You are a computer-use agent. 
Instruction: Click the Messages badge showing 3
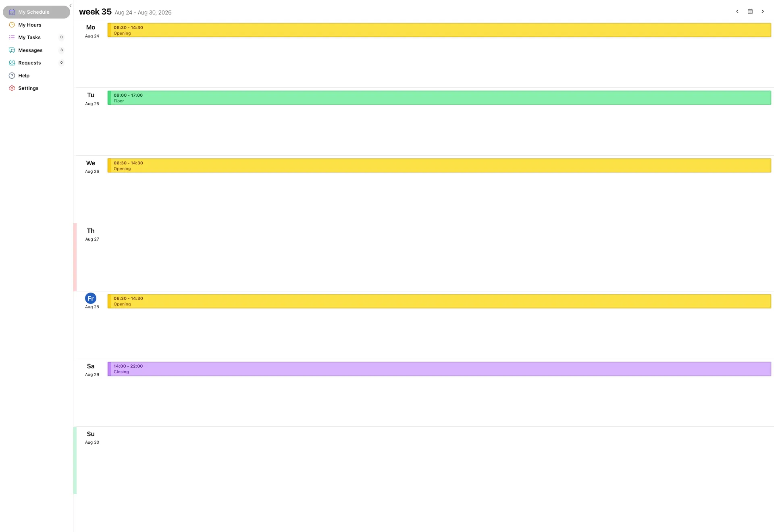[x=61, y=50]
